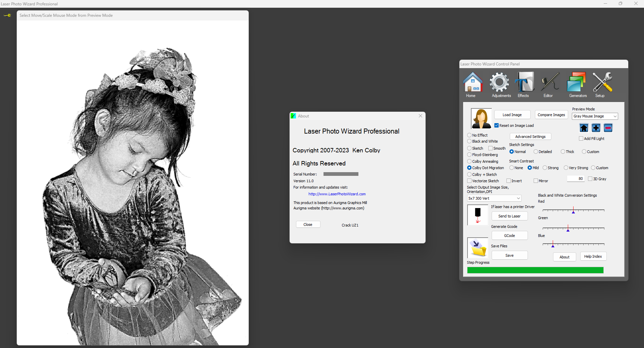Viewport: 644px width, 348px height.
Task: Click the 3D gray value field showing 80
Action: coord(576,179)
